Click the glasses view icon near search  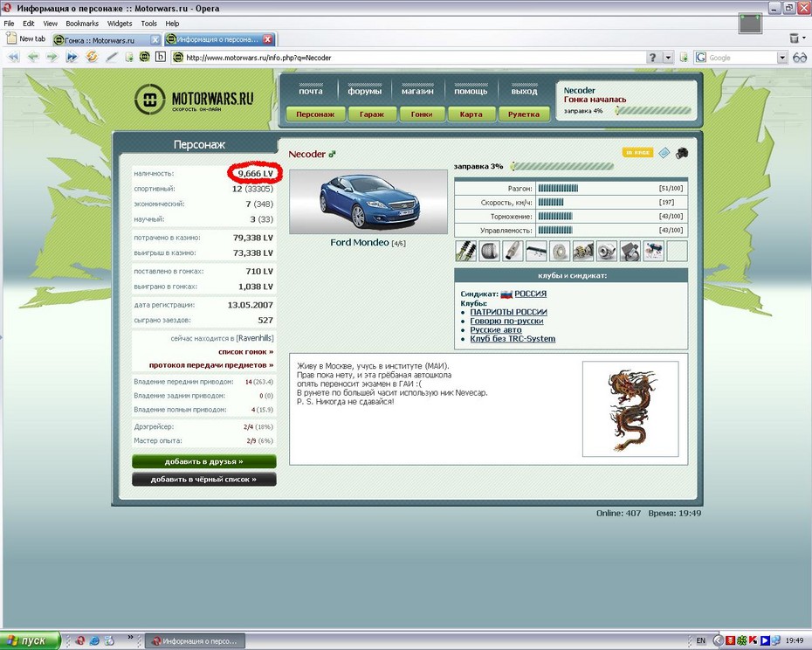pyautogui.click(x=800, y=58)
